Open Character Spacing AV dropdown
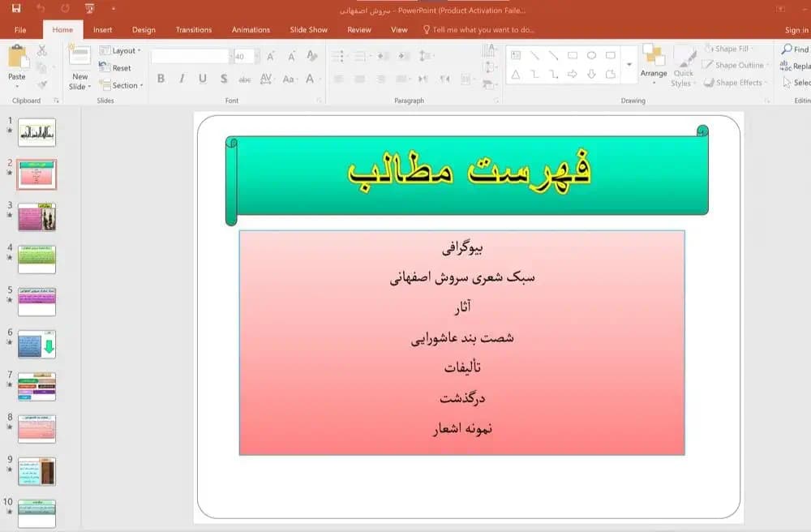Image resolution: width=811 pixels, height=532 pixels. [x=267, y=79]
